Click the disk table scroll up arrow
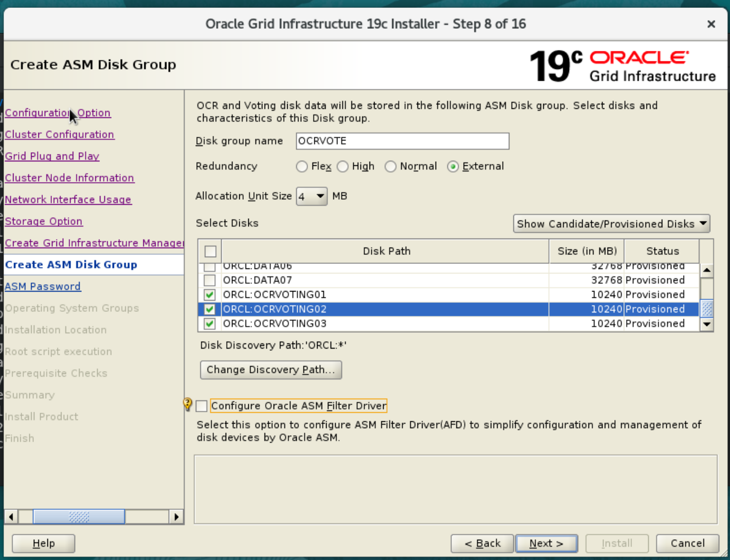The width and height of the screenshot is (730, 560). [706, 271]
